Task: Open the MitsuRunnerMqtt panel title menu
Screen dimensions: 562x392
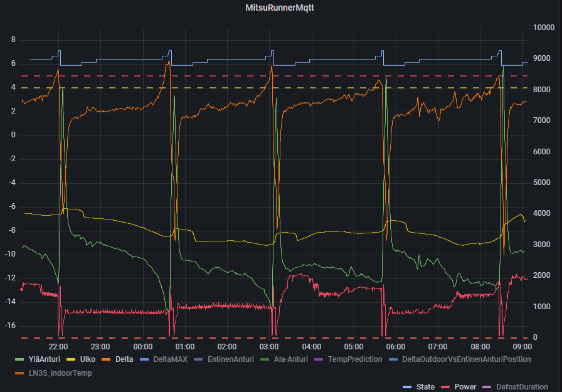Action: pyautogui.click(x=280, y=9)
